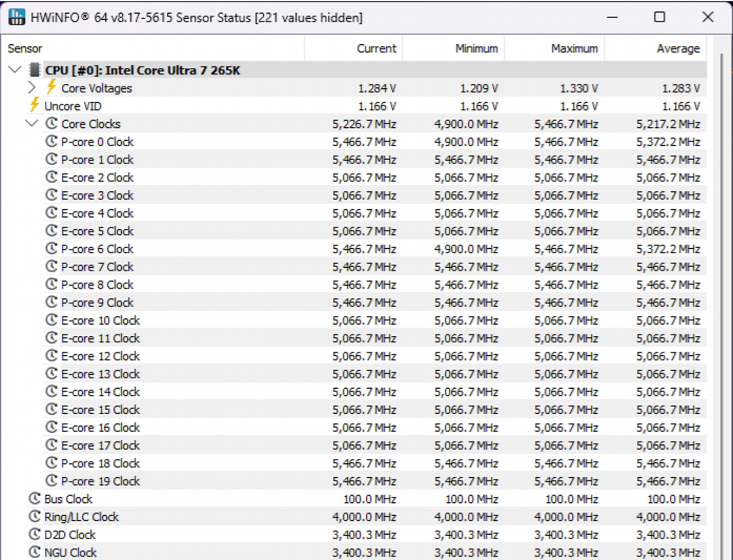Click the Current column header
The width and height of the screenshot is (733, 560).
click(x=354, y=49)
